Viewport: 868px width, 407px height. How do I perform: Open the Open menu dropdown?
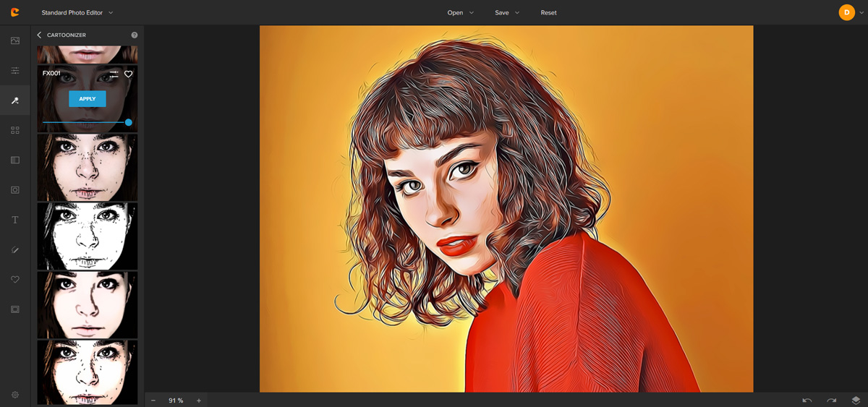pos(460,12)
